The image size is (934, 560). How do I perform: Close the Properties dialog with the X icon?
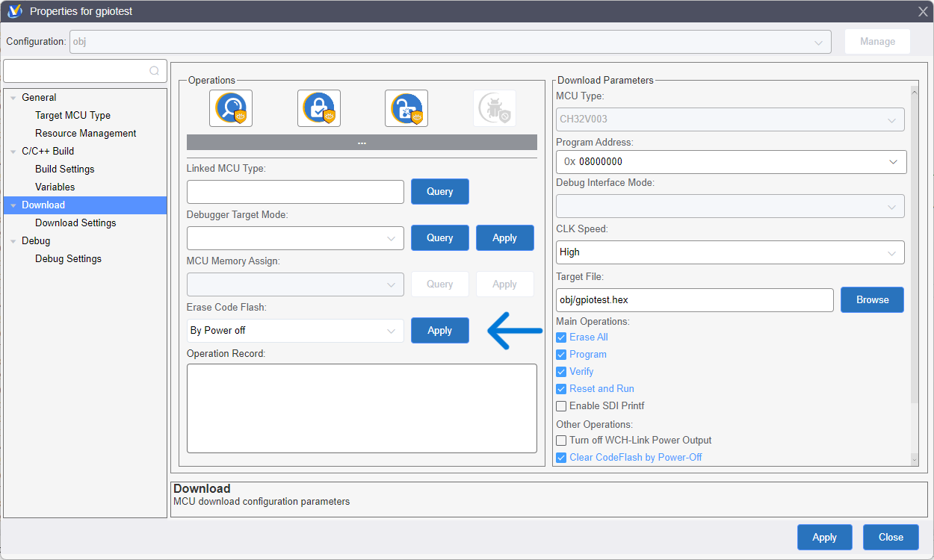point(923,11)
